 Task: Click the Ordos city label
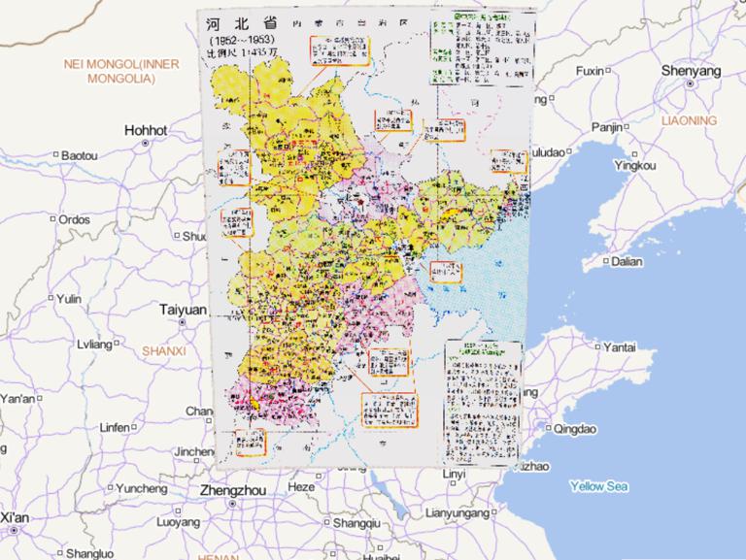pyautogui.click(x=74, y=219)
